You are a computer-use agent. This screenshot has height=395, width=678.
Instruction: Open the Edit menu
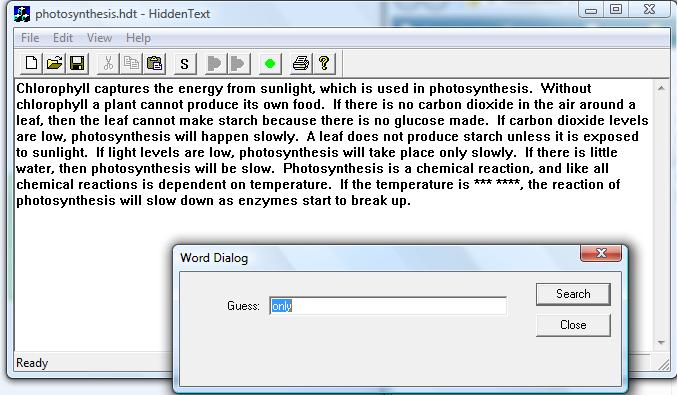(x=63, y=38)
